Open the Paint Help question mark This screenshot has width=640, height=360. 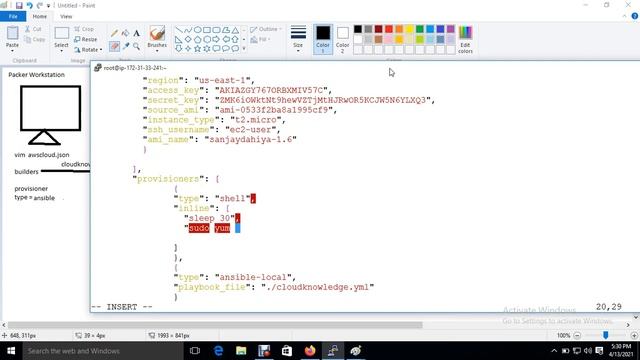click(635, 16)
